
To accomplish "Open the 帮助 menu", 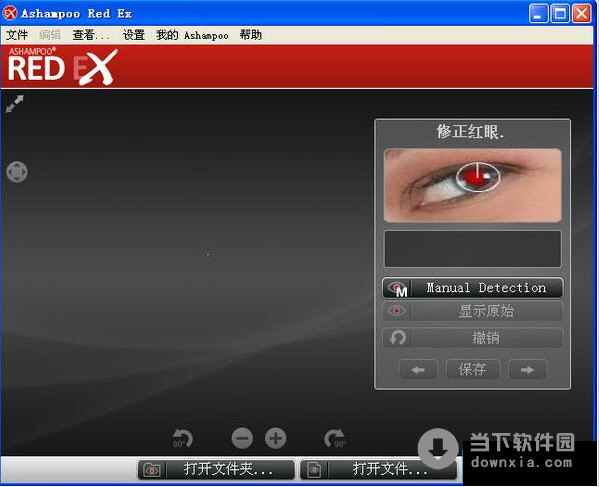I will (x=251, y=35).
